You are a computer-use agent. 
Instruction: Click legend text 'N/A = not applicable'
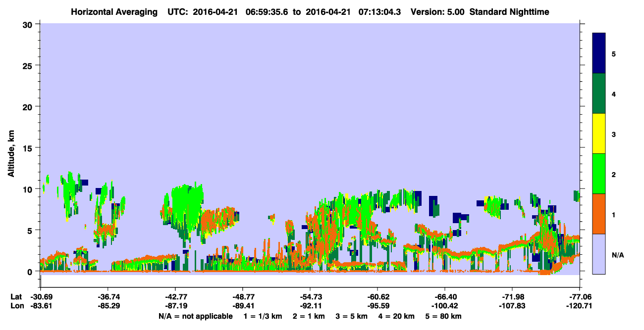195,316
